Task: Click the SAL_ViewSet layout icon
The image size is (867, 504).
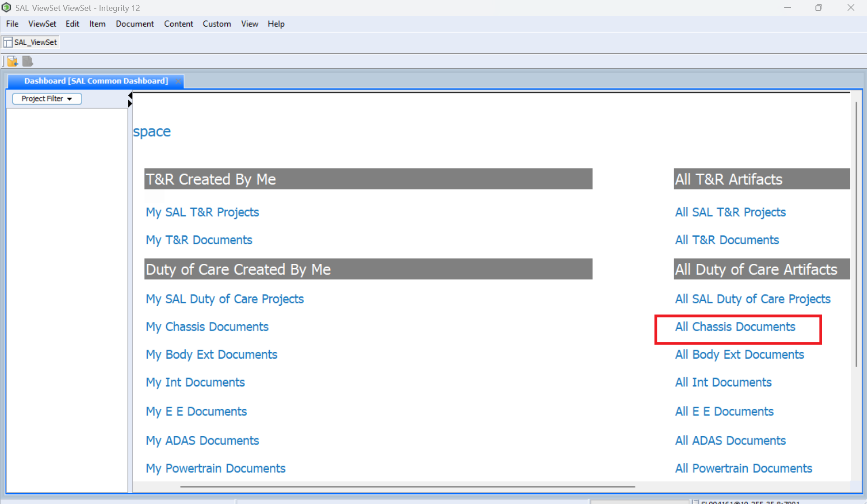Action: coord(8,42)
